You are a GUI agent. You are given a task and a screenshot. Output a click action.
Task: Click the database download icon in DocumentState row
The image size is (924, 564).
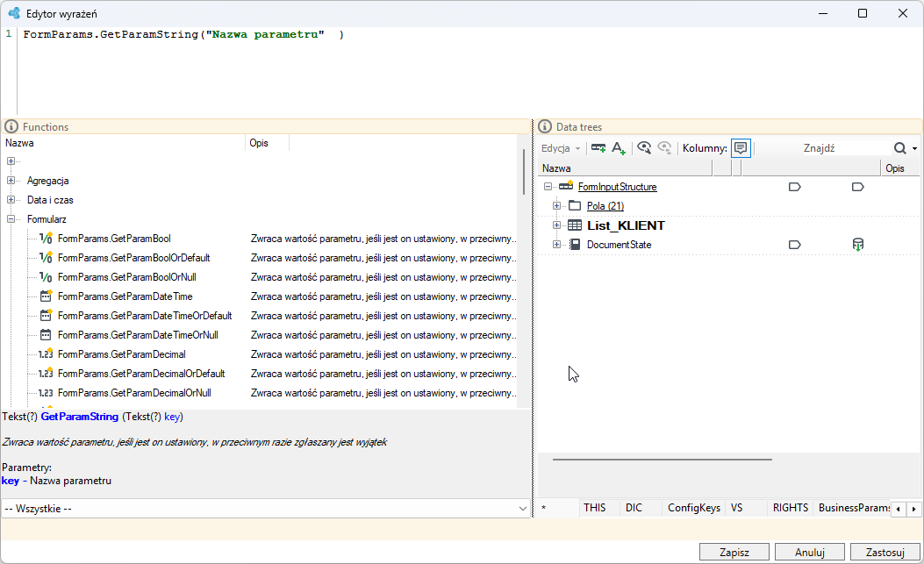pos(858,245)
